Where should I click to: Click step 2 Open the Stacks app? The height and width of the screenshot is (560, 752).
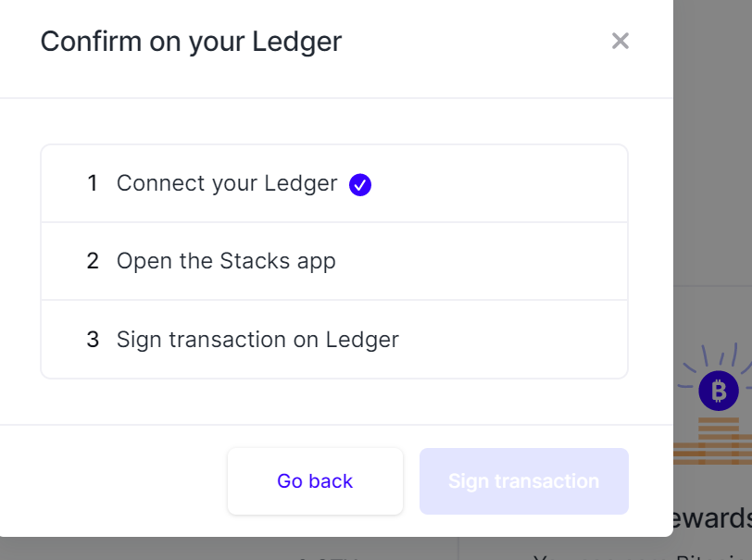point(225,261)
